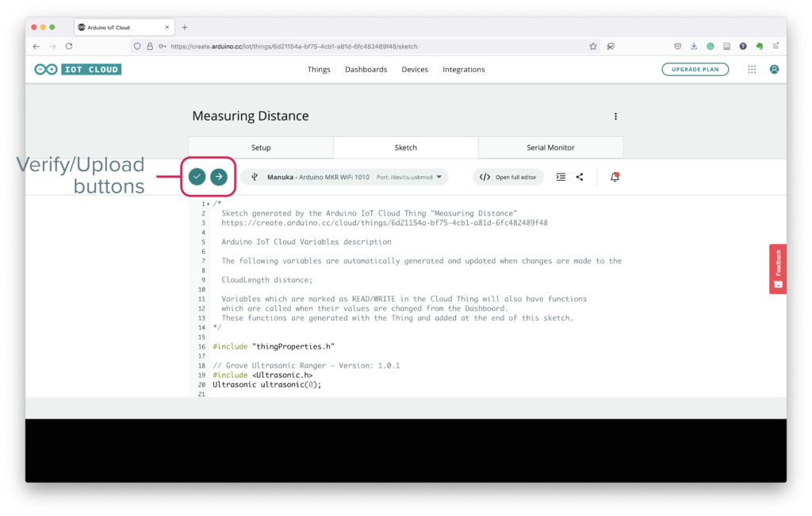Click the line 'CloudLength distance;'
This screenshot has width=812, height=516.
tap(266, 280)
